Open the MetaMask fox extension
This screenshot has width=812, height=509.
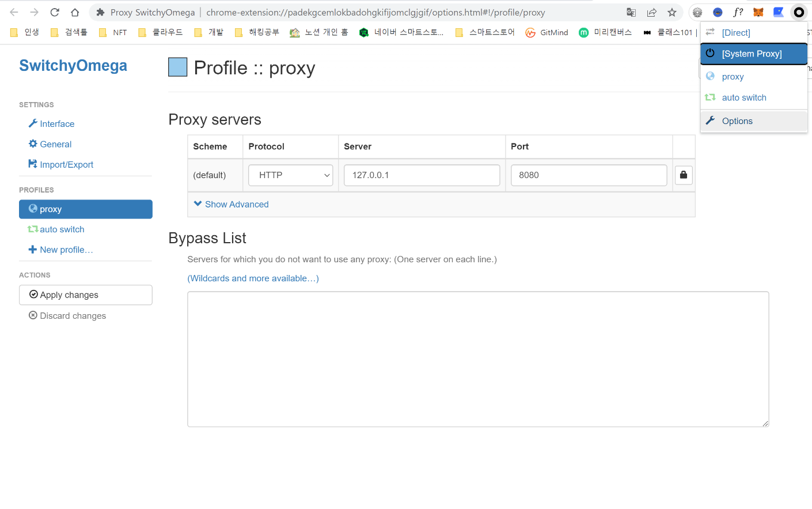[758, 12]
